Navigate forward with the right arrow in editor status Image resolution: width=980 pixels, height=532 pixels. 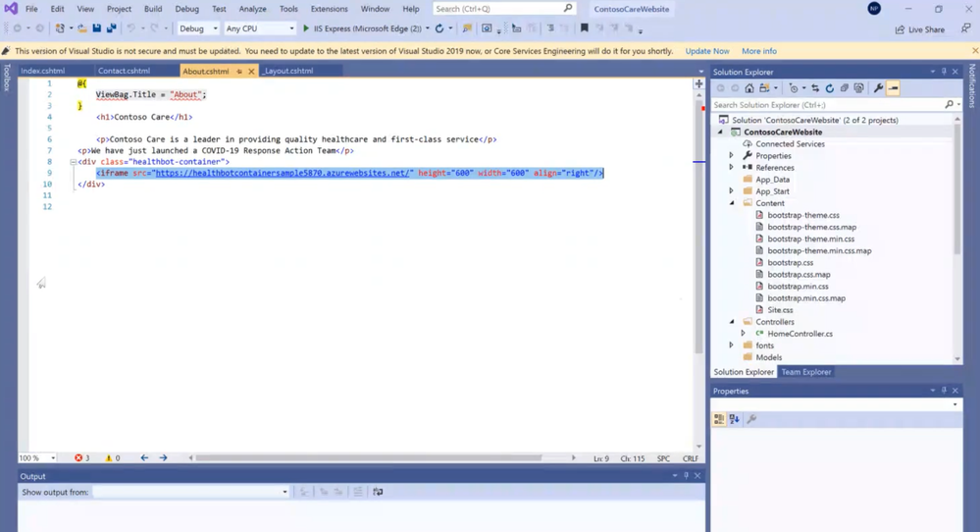point(163,458)
